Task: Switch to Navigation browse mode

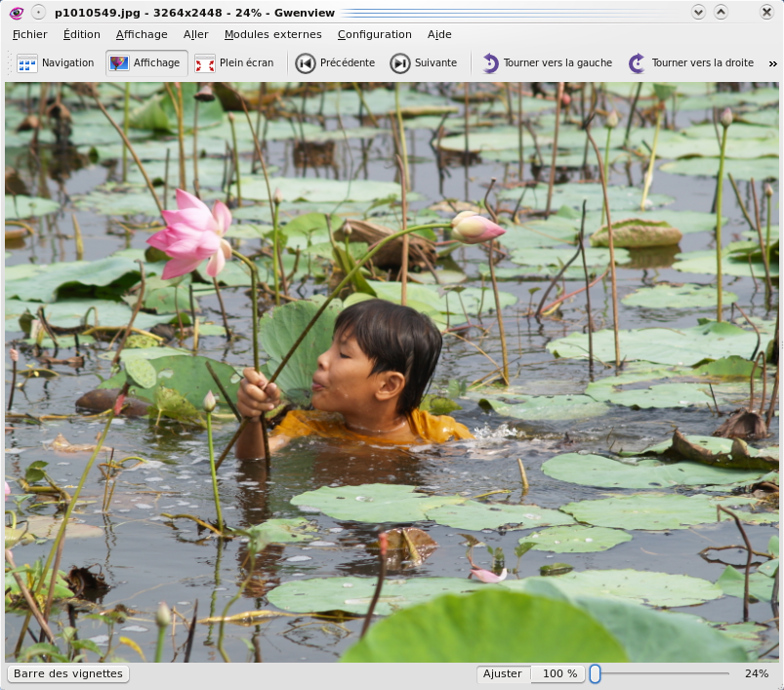Action: pos(56,62)
